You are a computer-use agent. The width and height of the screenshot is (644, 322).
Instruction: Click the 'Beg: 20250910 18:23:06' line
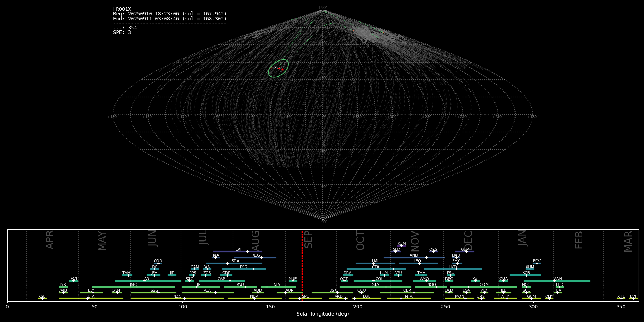pos(170,14)
